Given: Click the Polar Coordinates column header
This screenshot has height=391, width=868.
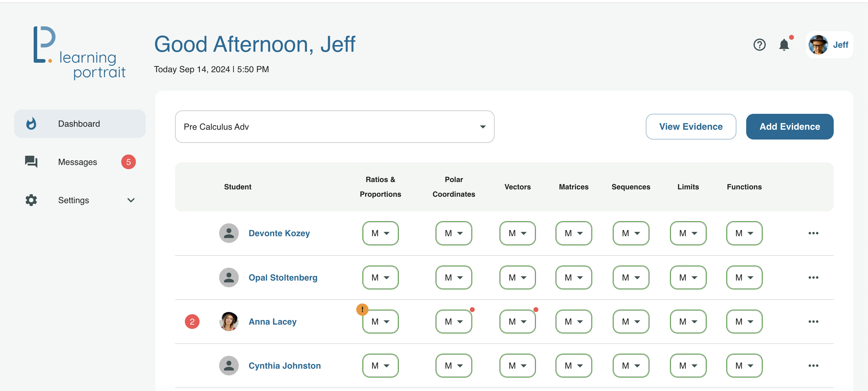Looking at the screenshot, I should [x=454, y=187].
